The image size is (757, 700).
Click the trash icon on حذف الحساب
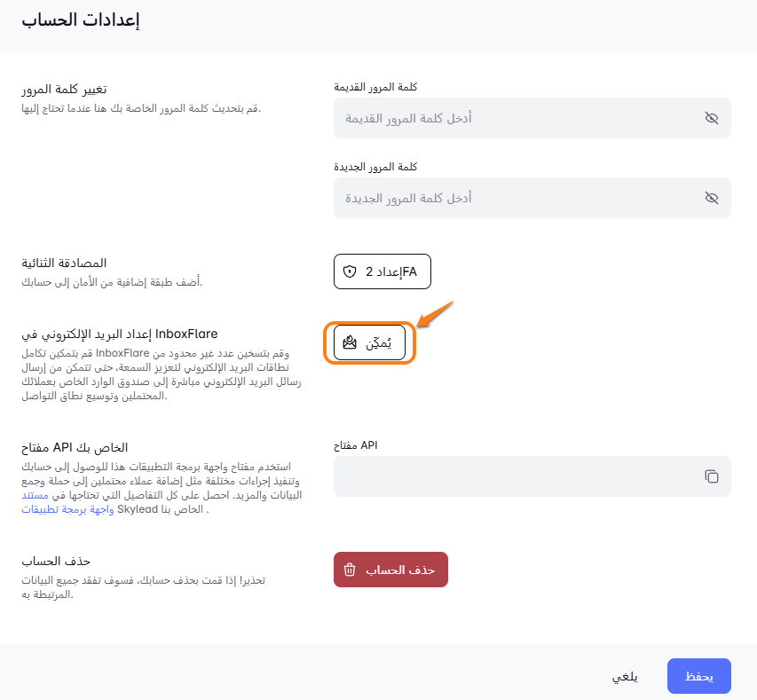click(350, 570)
